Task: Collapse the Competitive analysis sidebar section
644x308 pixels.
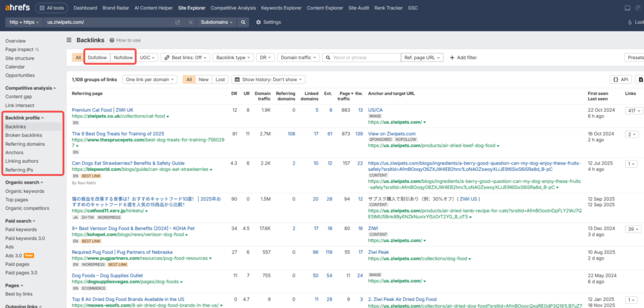Action: point(31,88)
